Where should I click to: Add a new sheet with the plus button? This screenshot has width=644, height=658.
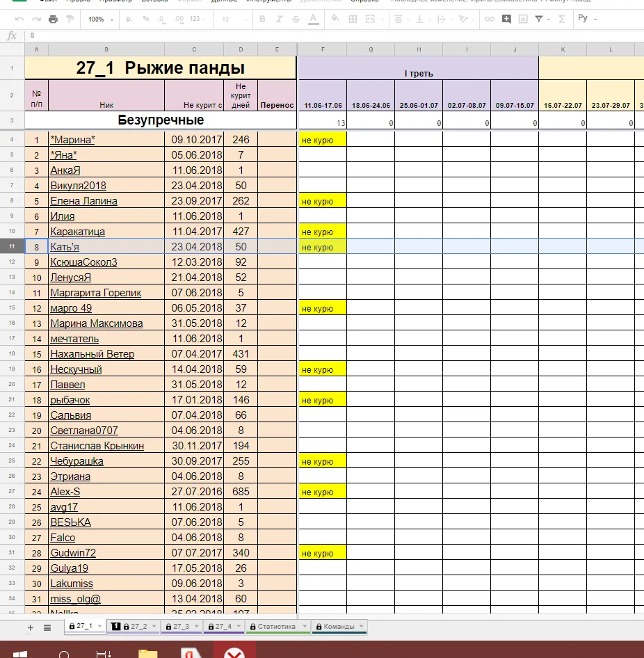[x=30, y=628]
